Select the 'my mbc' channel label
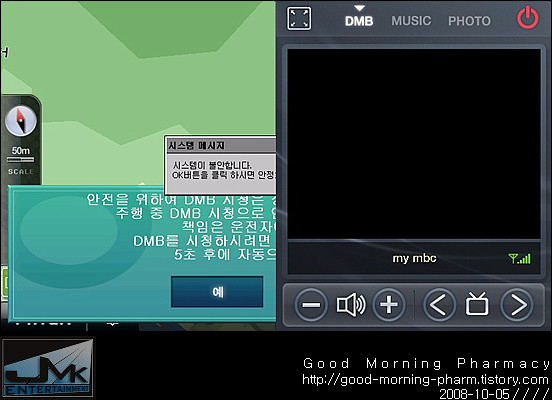552x400 pixels. click(x=414, y=258)
